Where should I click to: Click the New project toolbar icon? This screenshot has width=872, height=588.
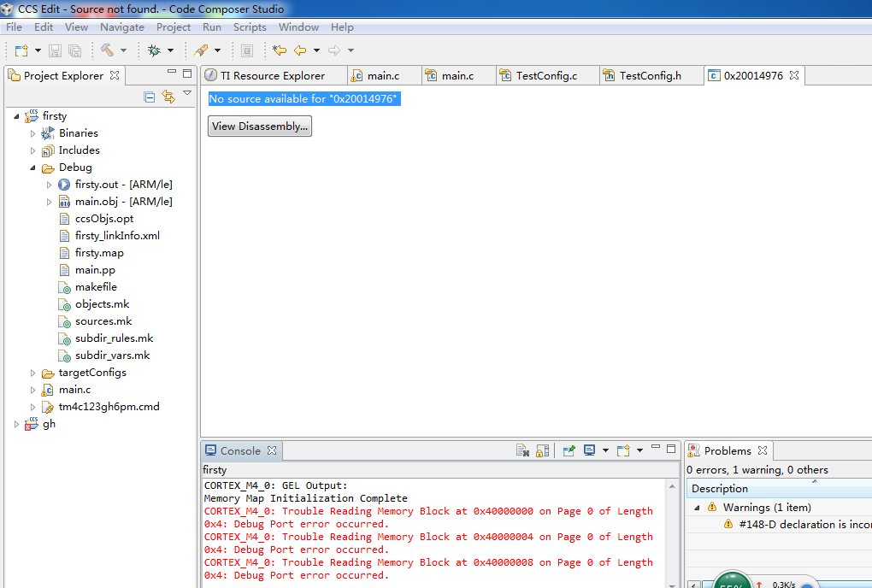[21, 50]
